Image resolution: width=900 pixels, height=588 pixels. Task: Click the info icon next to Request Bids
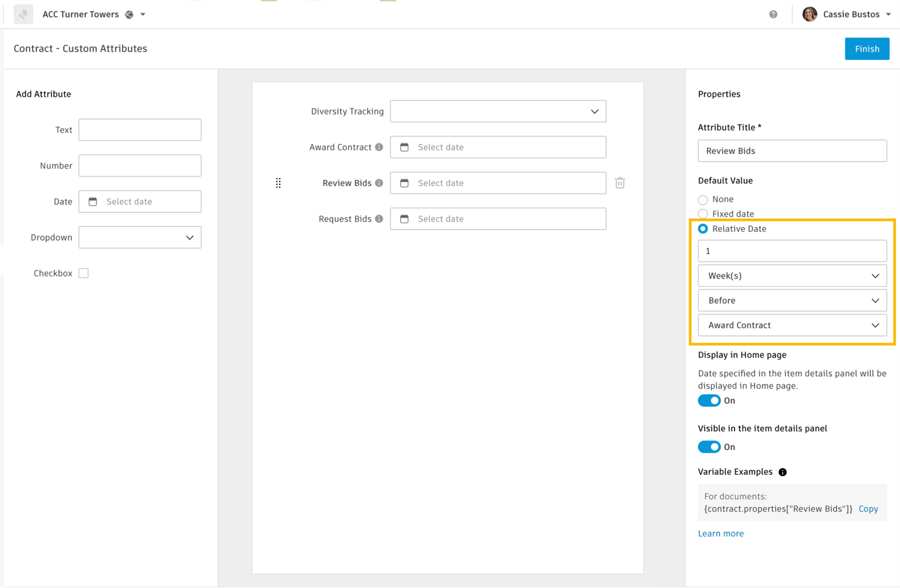tap(379, 219)
